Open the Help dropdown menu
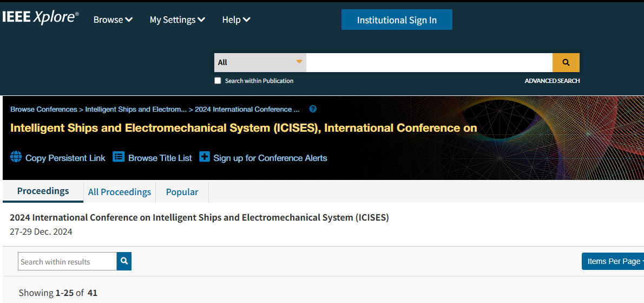 [x=236, y=20]
